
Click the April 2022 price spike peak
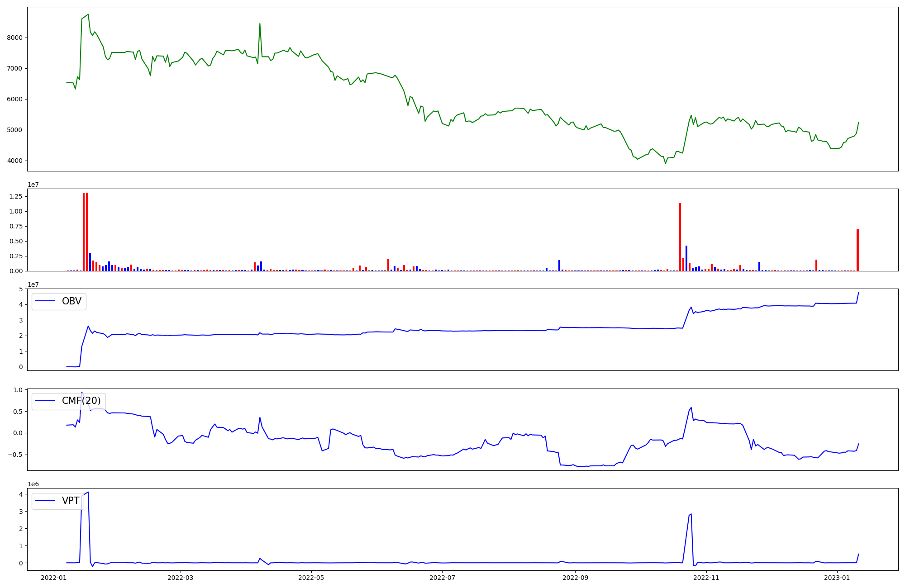coord(260,24)
